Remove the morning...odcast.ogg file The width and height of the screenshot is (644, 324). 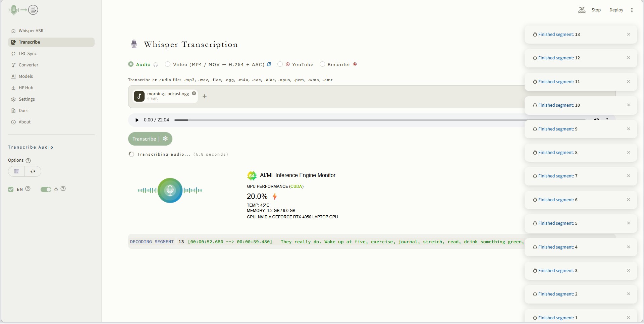pyautogui.click(x=194, y=94)
